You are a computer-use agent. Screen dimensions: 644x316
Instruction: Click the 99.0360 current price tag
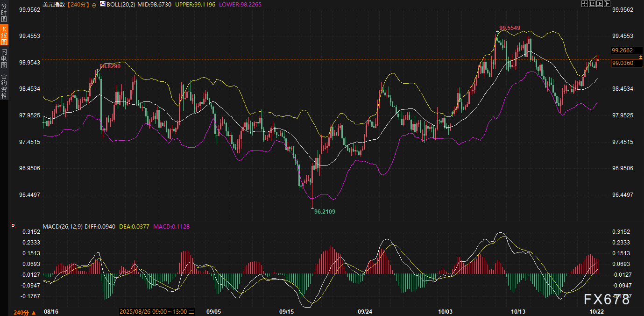(623, 63)
